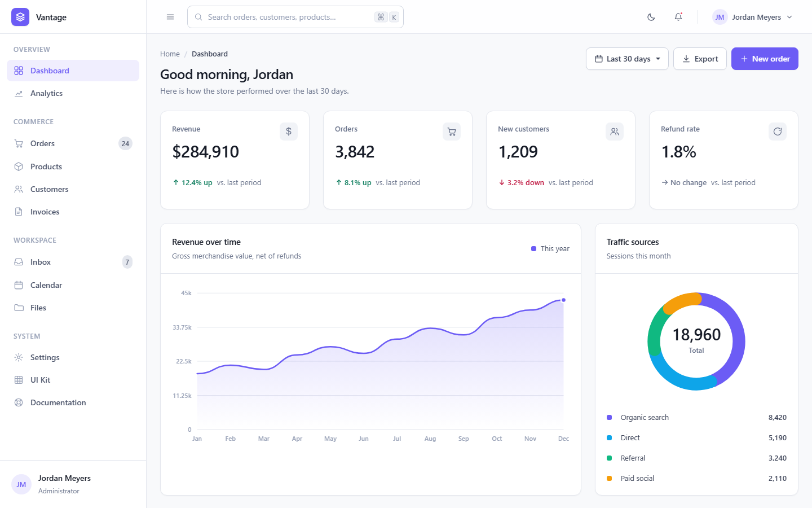Click the Invoices document icon in the sidebar
812x508 pixels.
click(x=19, y=212)
